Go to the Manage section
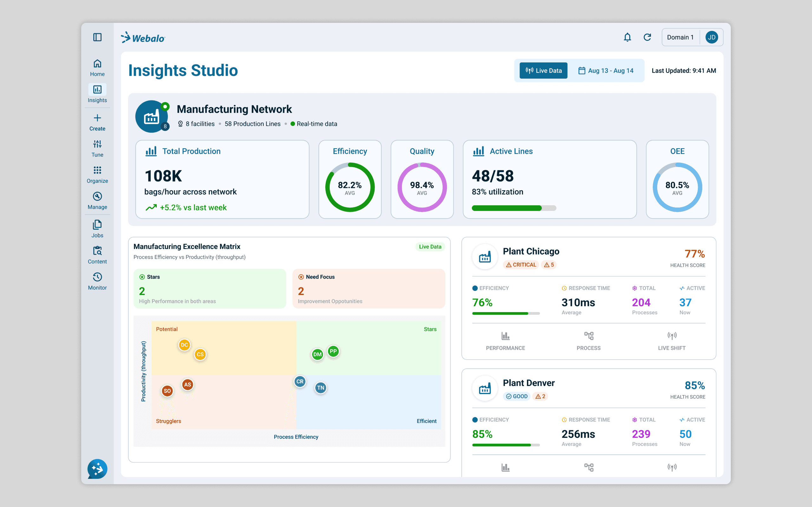812x507 pixels. [x=97, y=201]
